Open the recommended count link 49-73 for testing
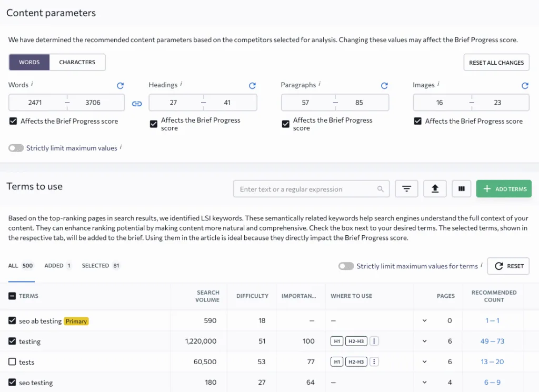The image size is (539, 392). coord(492,341)
